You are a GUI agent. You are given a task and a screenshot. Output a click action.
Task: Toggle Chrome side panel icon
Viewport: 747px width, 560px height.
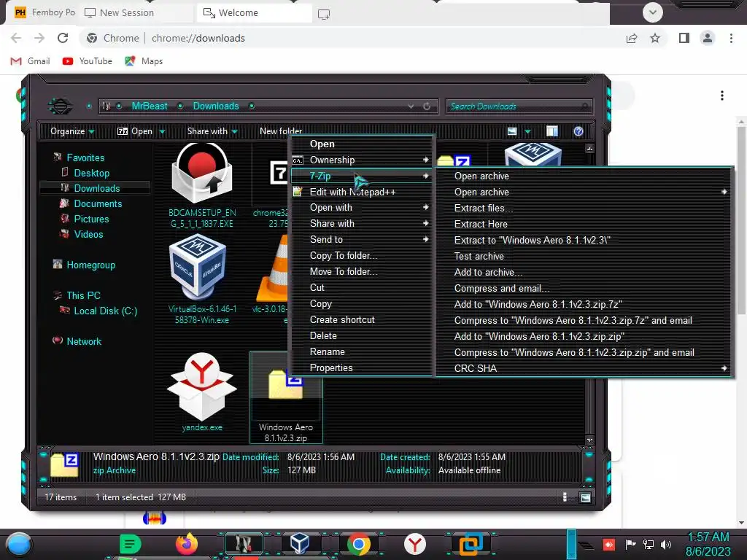click(684, 38)
